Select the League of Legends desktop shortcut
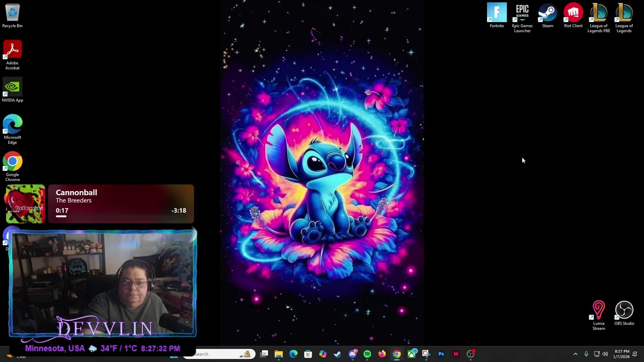 pos(624,19)
